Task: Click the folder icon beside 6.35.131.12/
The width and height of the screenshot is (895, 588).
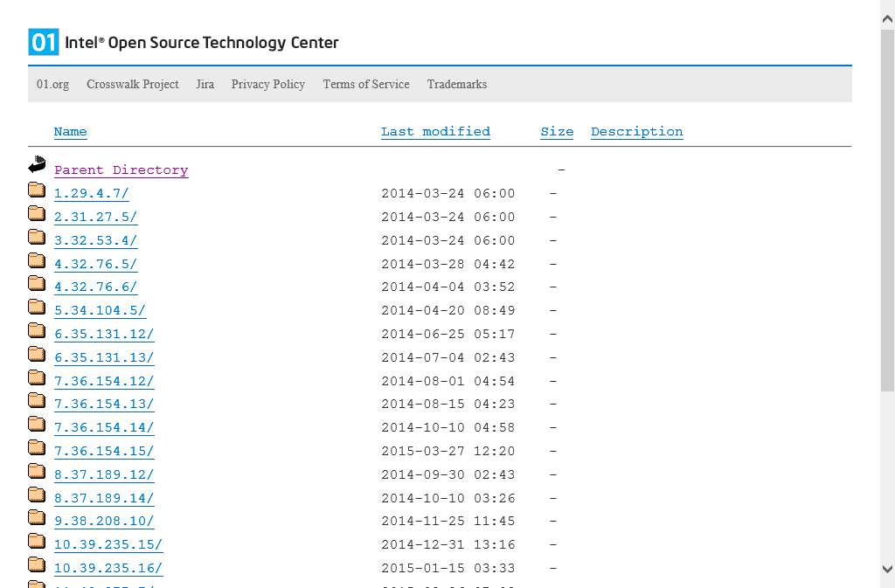Action: click(37, 329)
